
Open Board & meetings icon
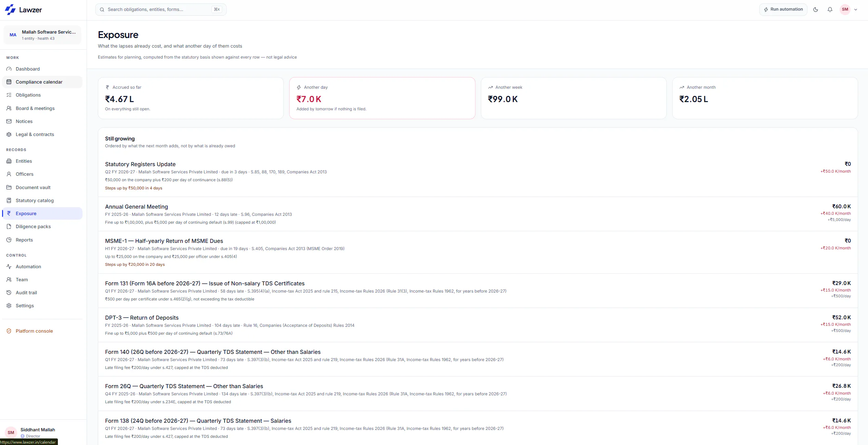pos(9,108)
